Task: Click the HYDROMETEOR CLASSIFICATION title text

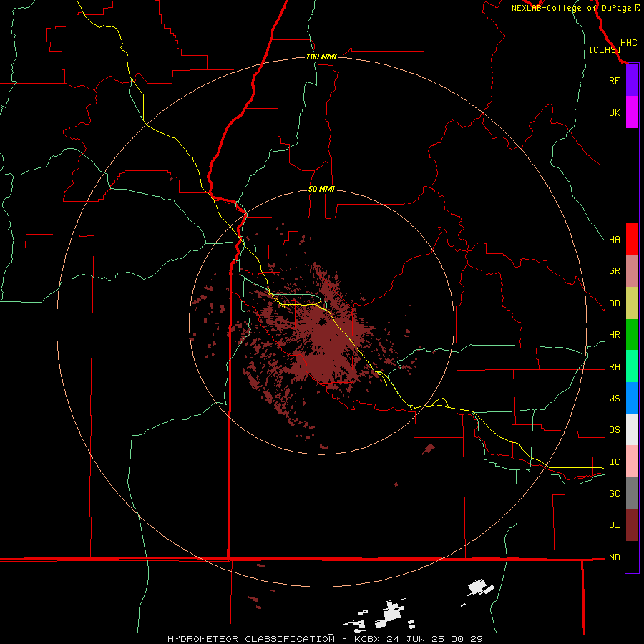Action: pos(251,639)
